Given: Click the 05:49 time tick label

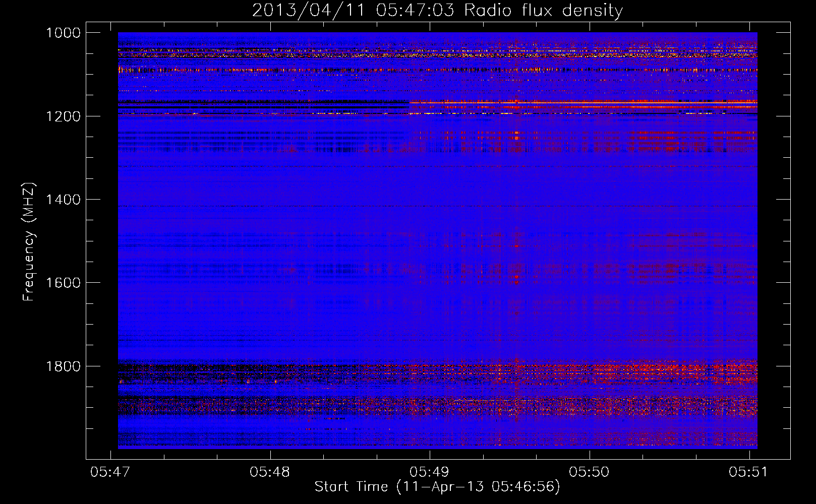Looking at the screenshot, I should click(x=429, y=472).
